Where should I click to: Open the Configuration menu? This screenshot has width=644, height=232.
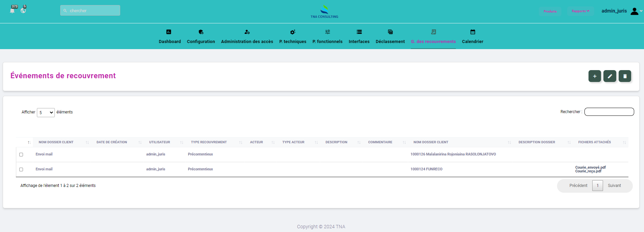pyautogui.click(x=201, y=37)
